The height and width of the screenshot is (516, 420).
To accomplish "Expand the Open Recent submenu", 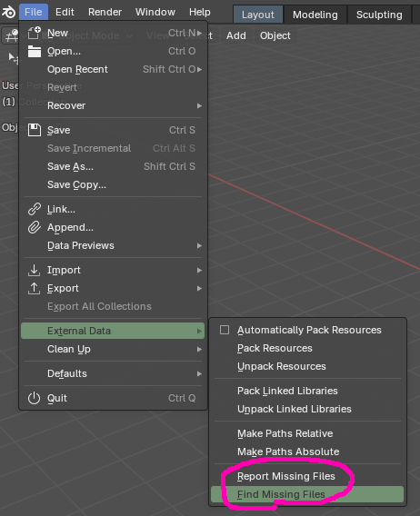I will [199, 69].
